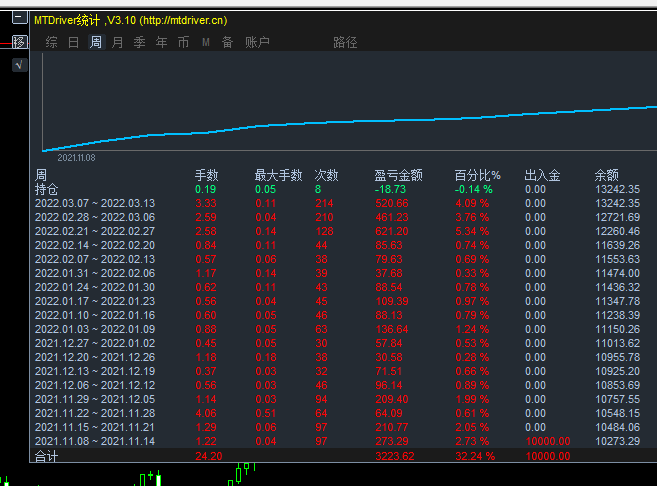657x486 pixels.
Task: Select the 持仓 open positions row
Action: tap(345, 189)
